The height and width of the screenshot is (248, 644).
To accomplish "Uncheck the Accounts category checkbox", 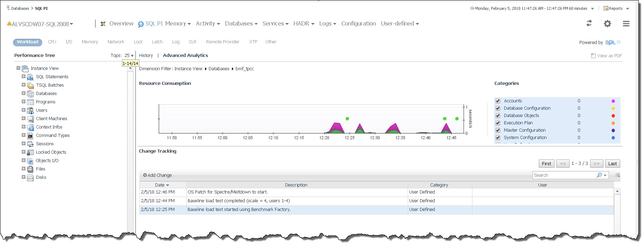I will [498, 101].
